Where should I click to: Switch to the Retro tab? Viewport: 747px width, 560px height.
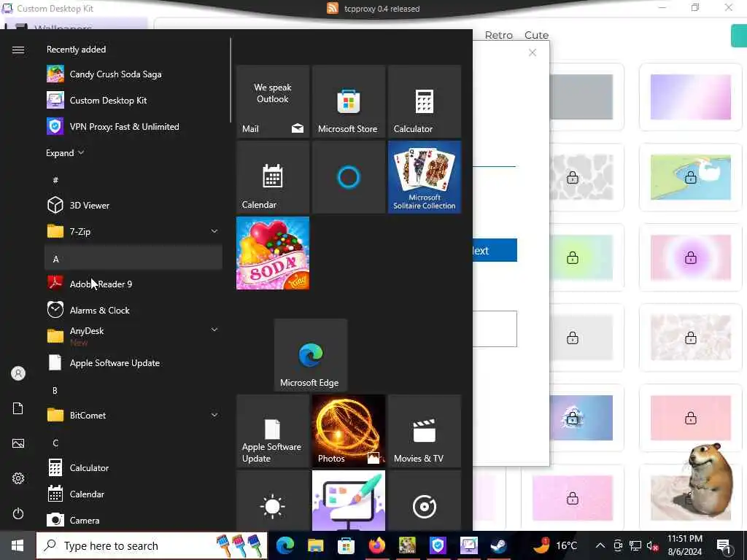[498, 35]
